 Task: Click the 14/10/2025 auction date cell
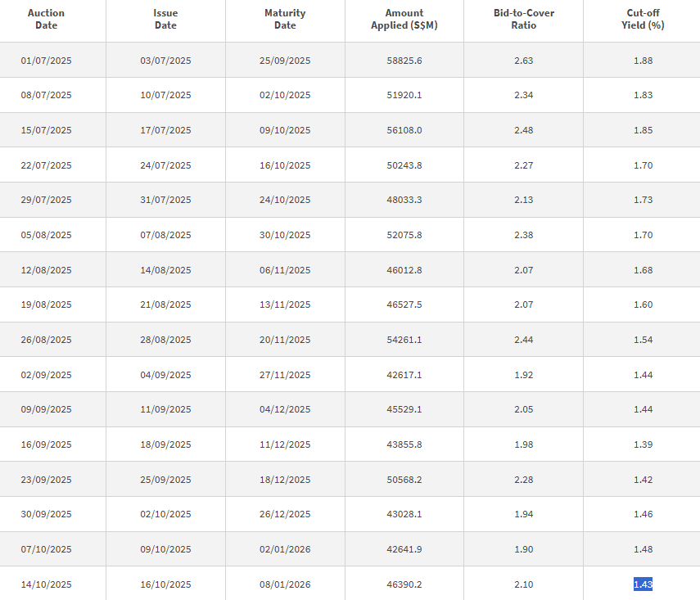pyautogui.click(x=46, y=584)
